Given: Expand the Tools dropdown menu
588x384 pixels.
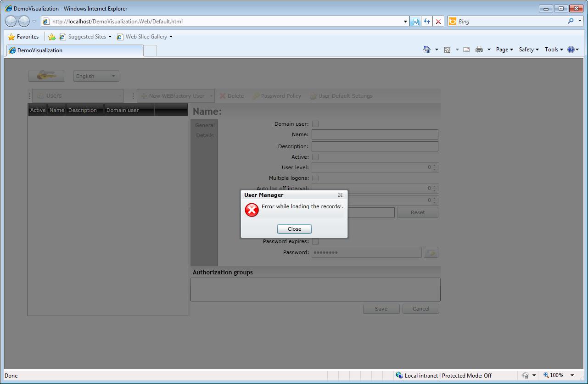Looking at the screenshot, I should click(554, 50).
